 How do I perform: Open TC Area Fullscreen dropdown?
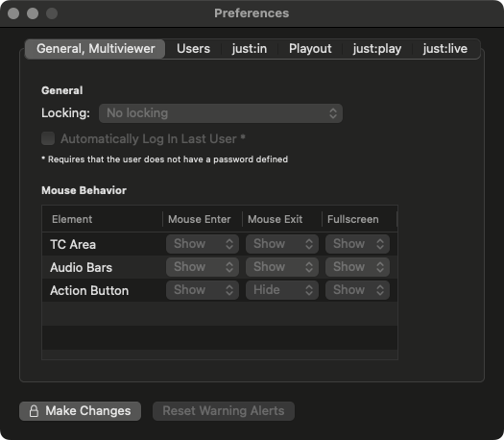pyautogui.click(x=357, y=244)
